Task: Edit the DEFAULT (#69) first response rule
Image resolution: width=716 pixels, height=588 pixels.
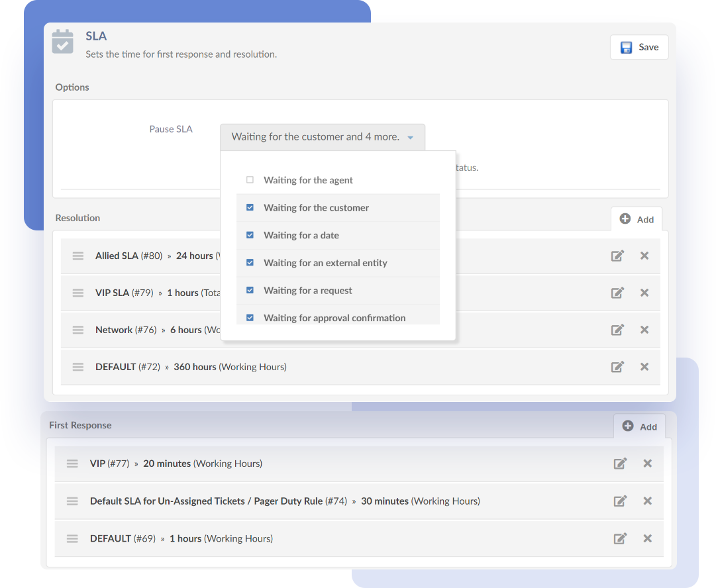Action: (x=620, y=538)
